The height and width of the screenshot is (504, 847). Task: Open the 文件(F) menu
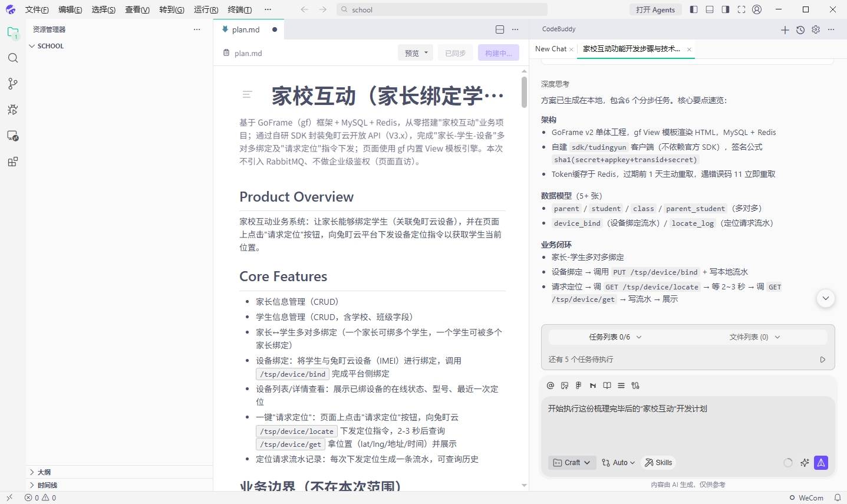pos(37,9)
